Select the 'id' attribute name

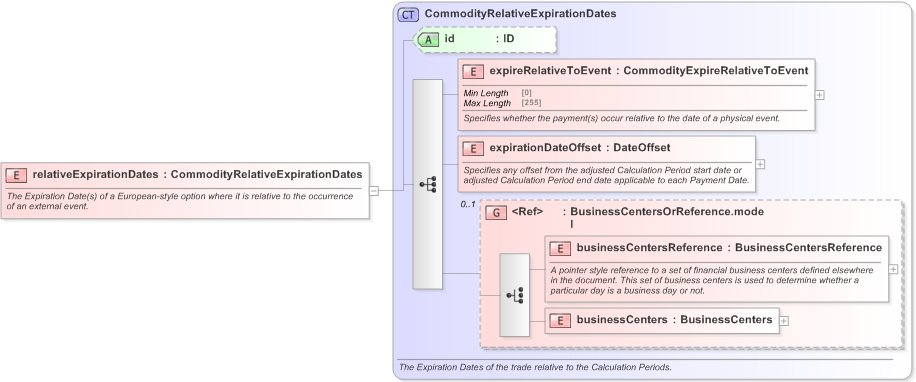tap(450, 39)
